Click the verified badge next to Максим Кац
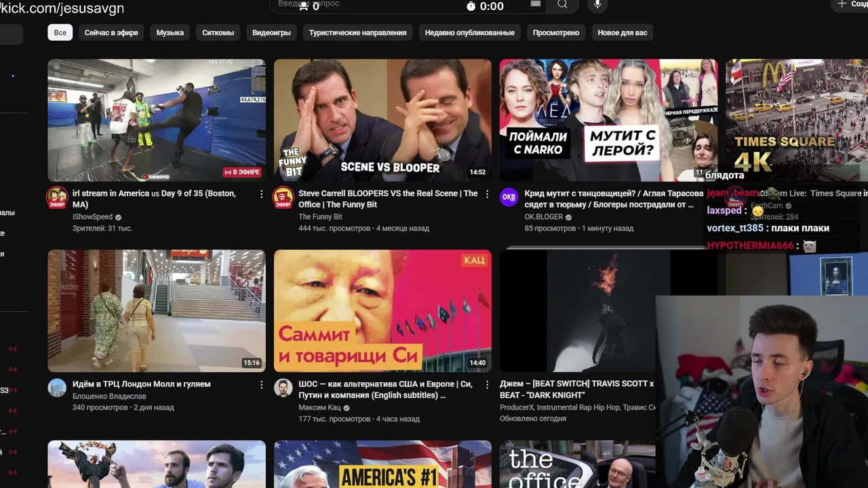868x488 pixels. click(347, 408)
